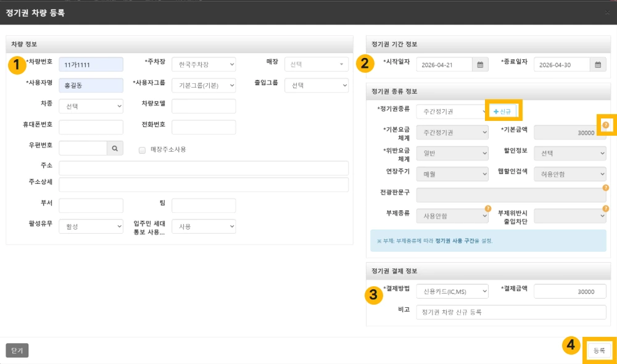Open the 위반요금체계 dropdown
This screenshot has height=364, width=617.
[x=452, y=154]
